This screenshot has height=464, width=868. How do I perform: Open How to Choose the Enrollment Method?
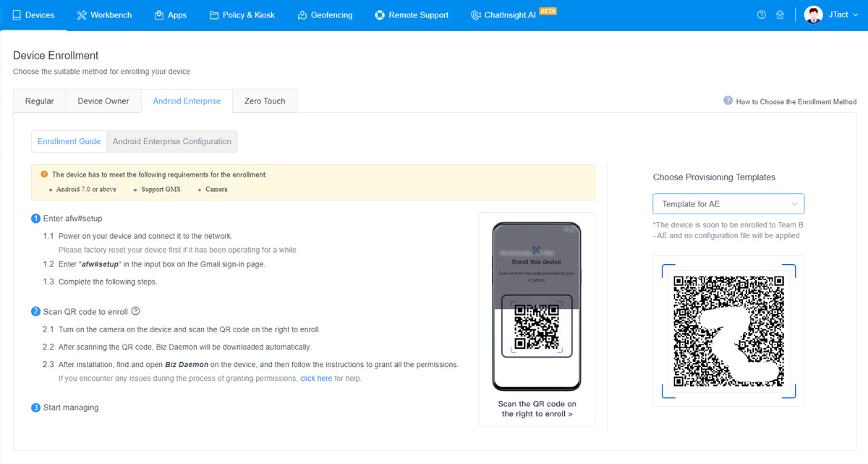(796, 102)
